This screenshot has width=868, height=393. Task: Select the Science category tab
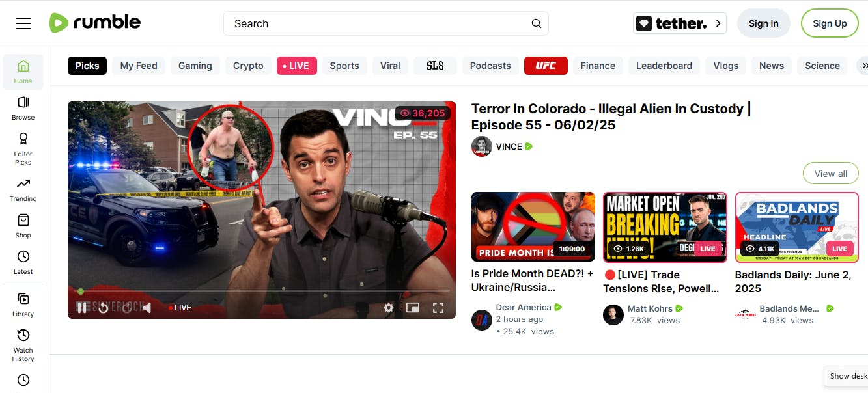[x=822, y=66]
